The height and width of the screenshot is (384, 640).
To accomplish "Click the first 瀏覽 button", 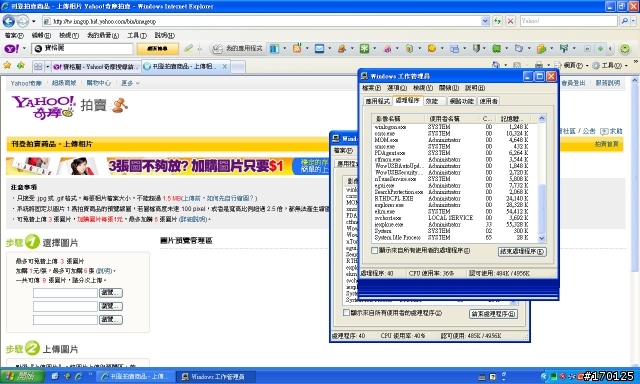I will tap(111, 293).
